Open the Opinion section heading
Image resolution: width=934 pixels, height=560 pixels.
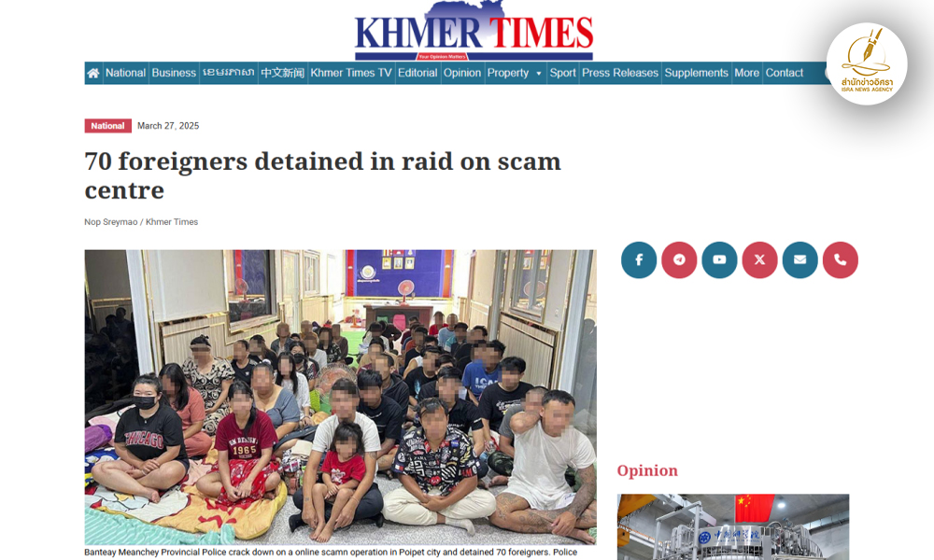point(647,470)
